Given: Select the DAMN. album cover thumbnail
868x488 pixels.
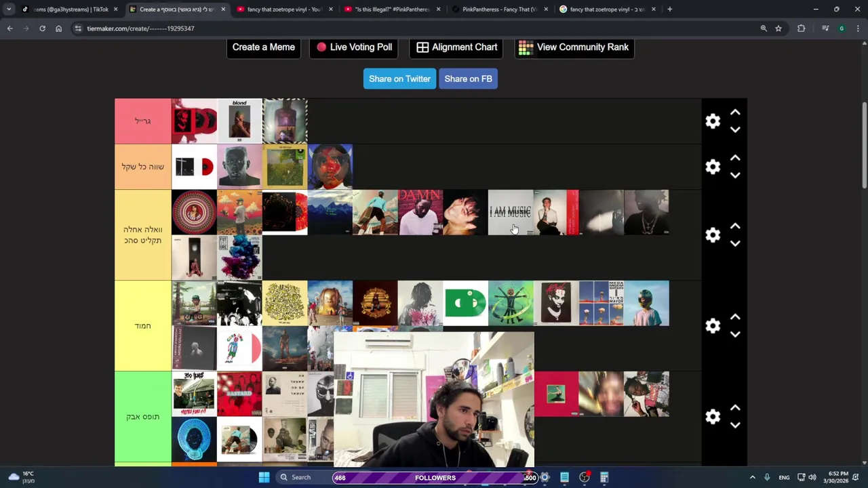Looking at the screenshot, I should (x=420, y=212).
